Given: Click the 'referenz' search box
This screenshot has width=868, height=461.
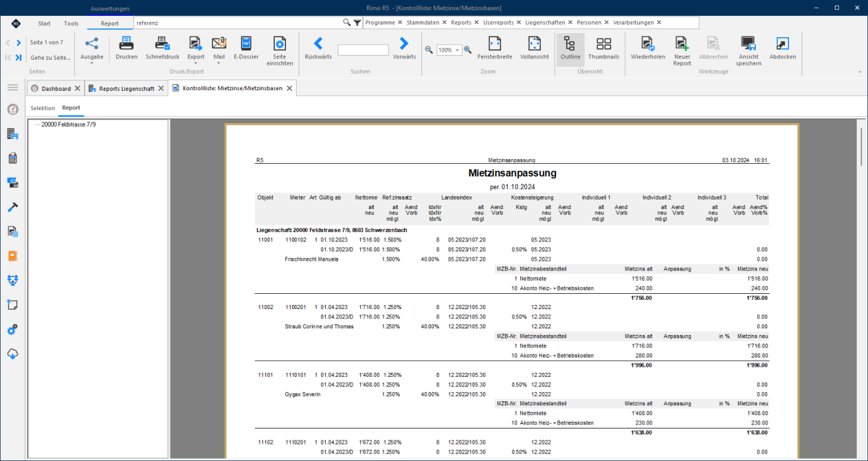Looking at the screenshot, I should (x=238, y=23).
